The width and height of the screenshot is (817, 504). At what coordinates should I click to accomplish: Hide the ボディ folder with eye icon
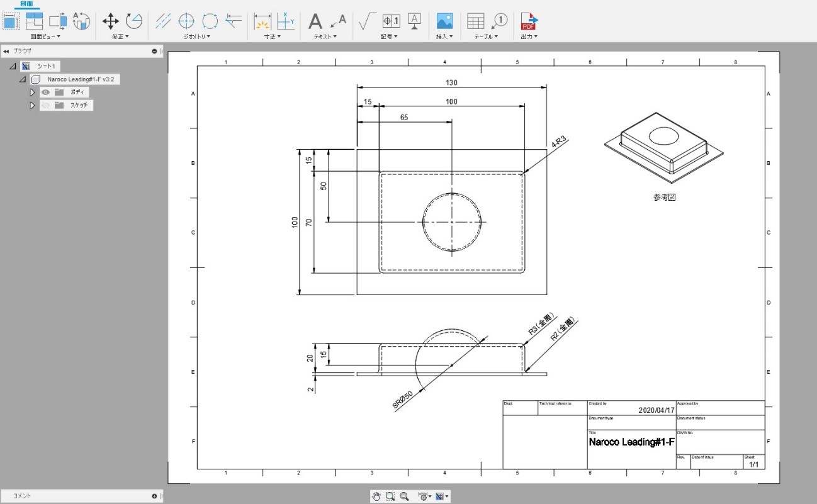point(45,92)
